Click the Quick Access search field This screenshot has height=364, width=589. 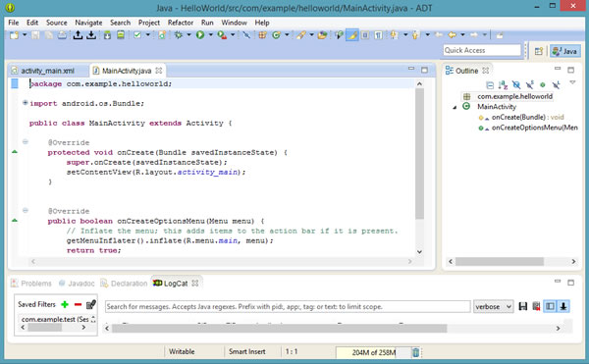pos(482,50)
